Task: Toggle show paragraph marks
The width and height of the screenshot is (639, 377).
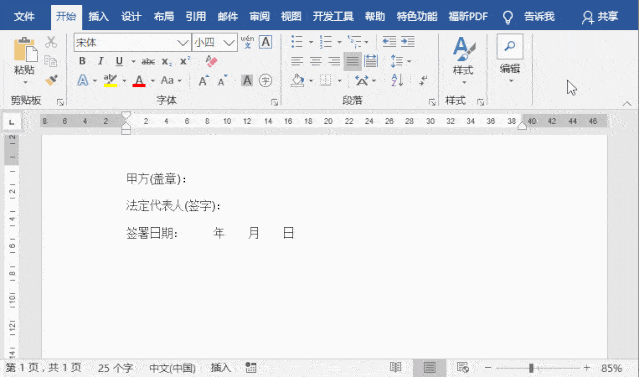Action: (423, 80)
